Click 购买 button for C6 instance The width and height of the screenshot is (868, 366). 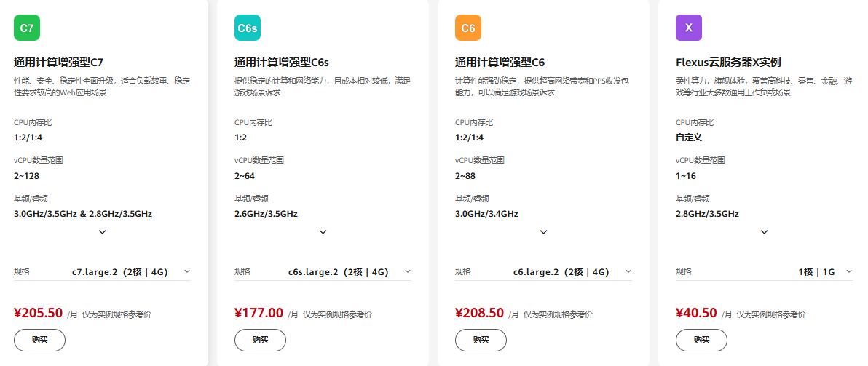coord(481,340)
